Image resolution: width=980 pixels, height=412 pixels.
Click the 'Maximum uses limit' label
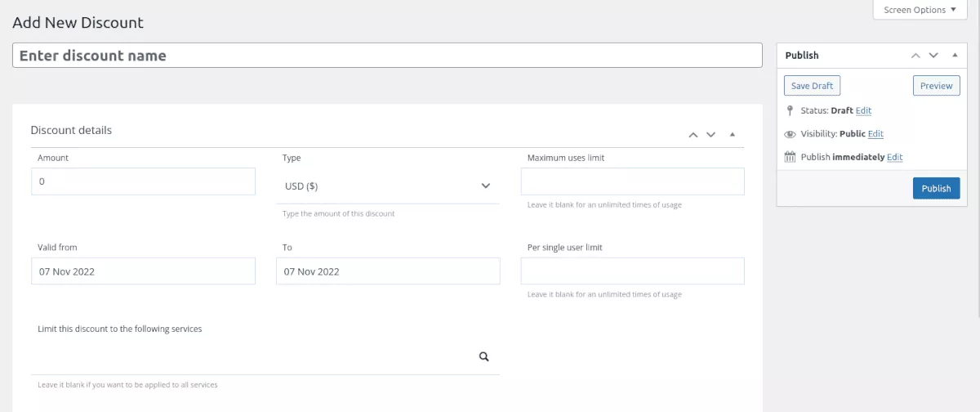[566, 158]
